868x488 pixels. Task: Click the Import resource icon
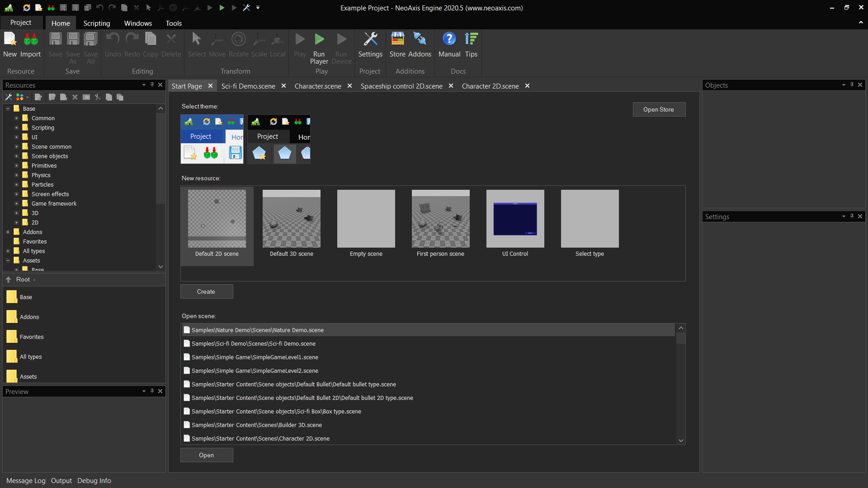[30, 40]
